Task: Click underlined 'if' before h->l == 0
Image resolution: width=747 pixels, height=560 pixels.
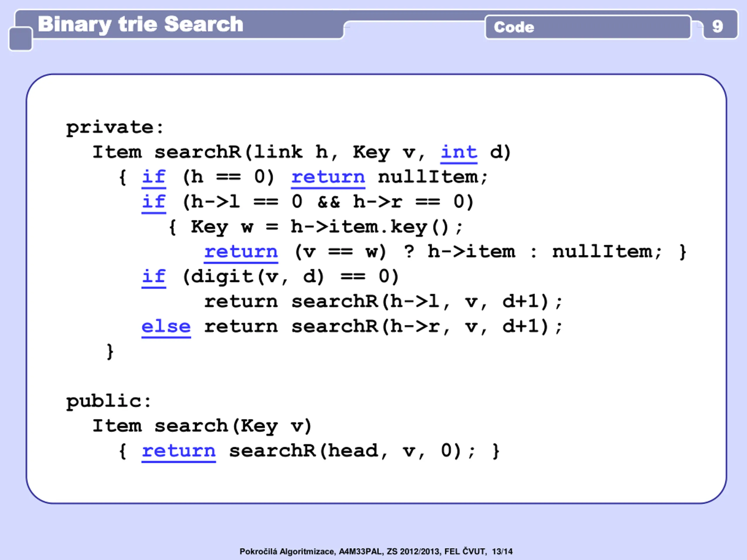Action: [154, 202]
